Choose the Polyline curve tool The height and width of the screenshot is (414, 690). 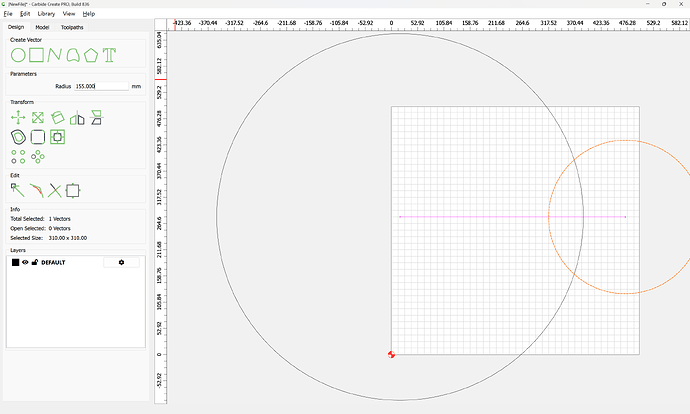click(54, 54)
